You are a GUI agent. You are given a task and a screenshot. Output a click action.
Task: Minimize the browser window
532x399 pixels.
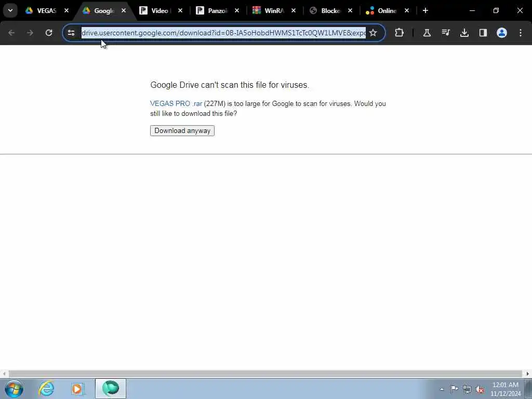click(x=472, y=10)
